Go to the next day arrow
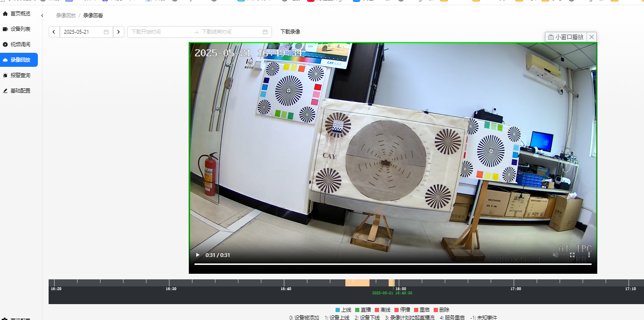Screen dimensions: 644x320 coord(119,32)
